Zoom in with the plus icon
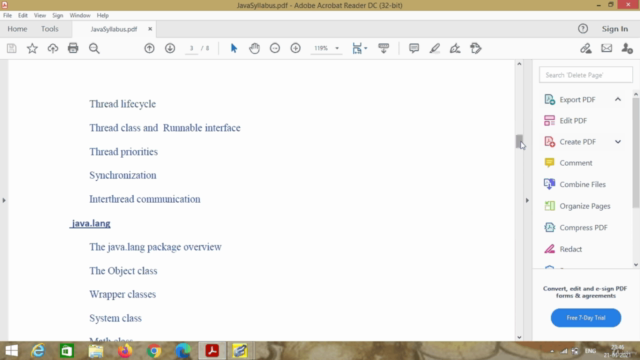Viewport: 640px width, 360px height. click(x=296, y=48)
